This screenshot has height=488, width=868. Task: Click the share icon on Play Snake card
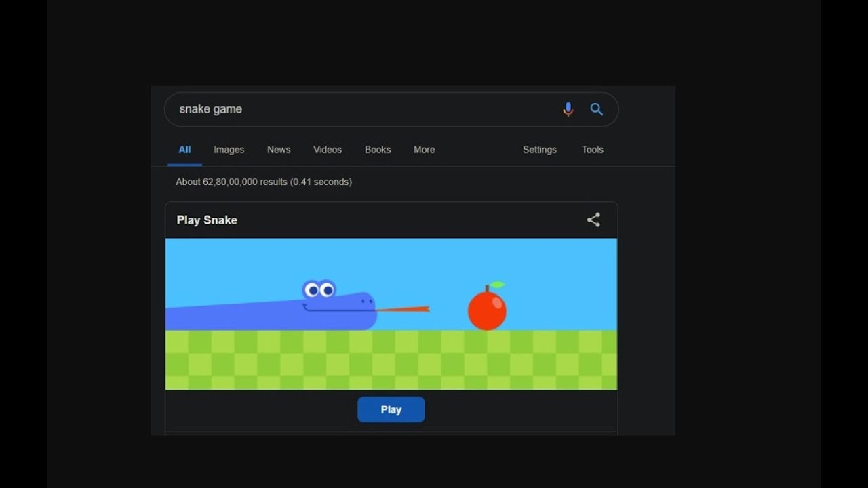pyautogui.click(x=593, y=220)
